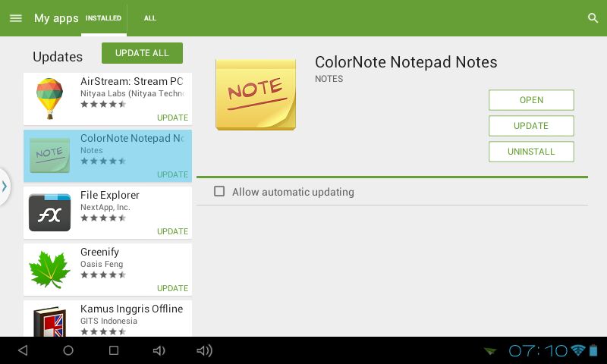Screen dimensions: 607x364
Task: Tap UPDATE on the Greenify card
Action: click(x=172, y=288)
